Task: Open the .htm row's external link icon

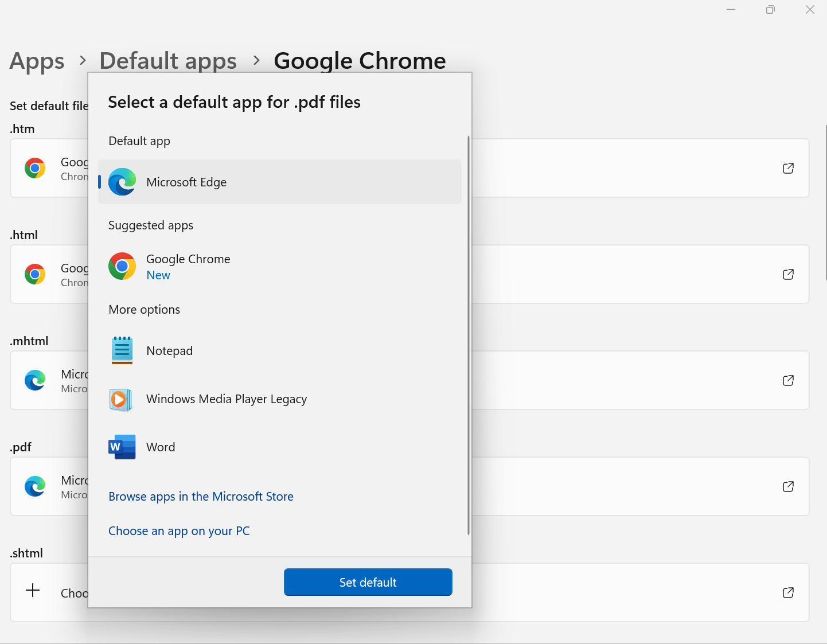Action: [788, 168]
